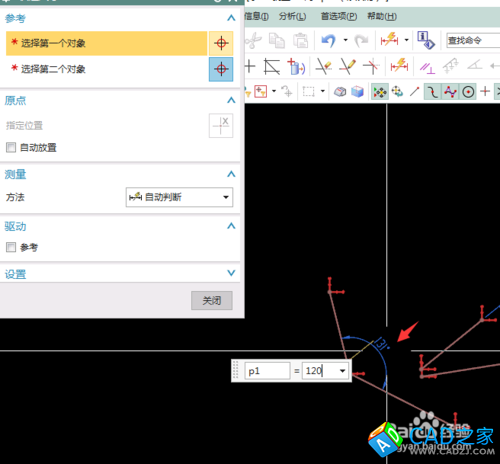The width and height of the screenshot is (500, 464).
Task: Enable the 自动放置 checkbox
Action: [x=11, y=147]
